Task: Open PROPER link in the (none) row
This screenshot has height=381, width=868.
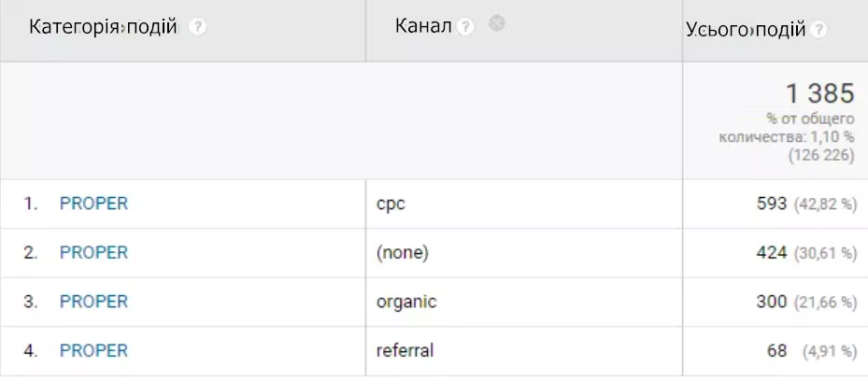Action: click(93, 253)
